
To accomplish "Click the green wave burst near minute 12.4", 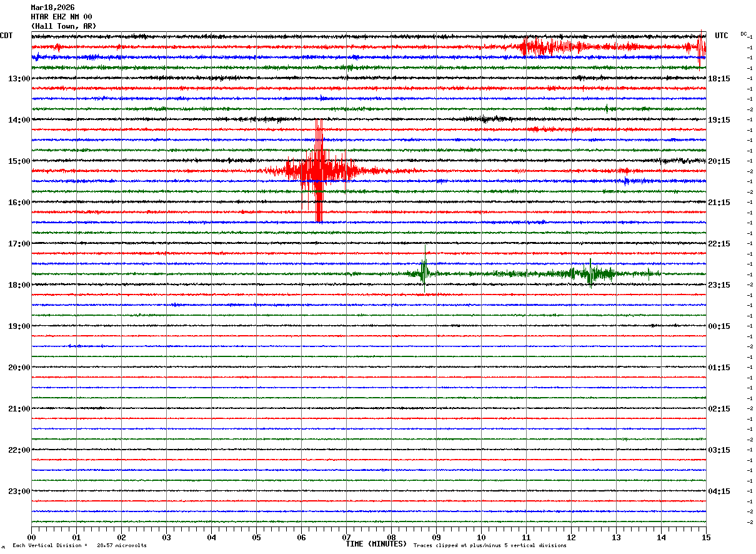I will [590, 273].
